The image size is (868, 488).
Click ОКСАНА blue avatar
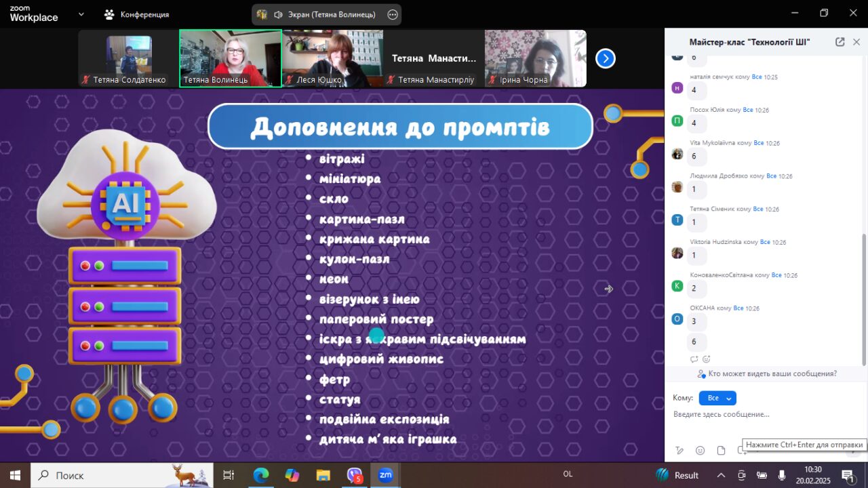coord(677,319)
